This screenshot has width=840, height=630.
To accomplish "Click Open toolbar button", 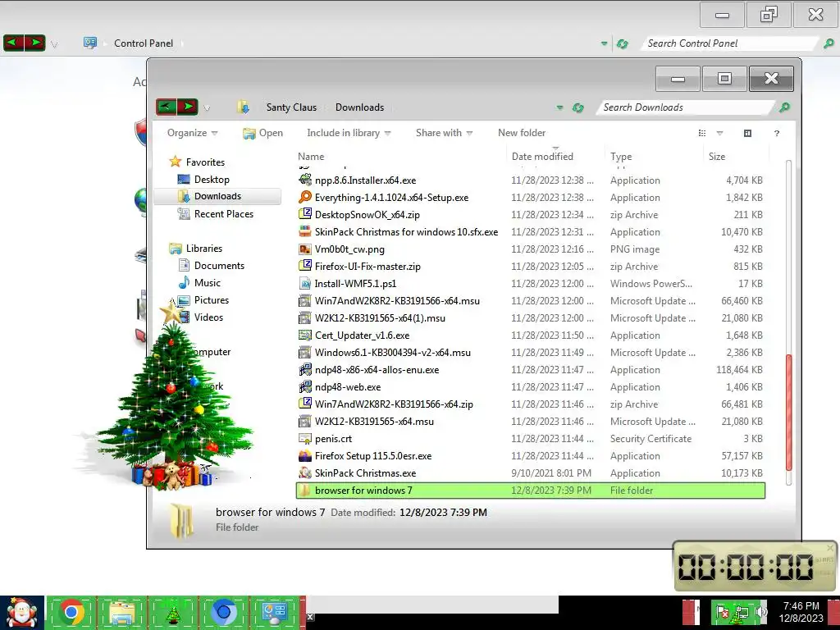I will pos(262,133).
